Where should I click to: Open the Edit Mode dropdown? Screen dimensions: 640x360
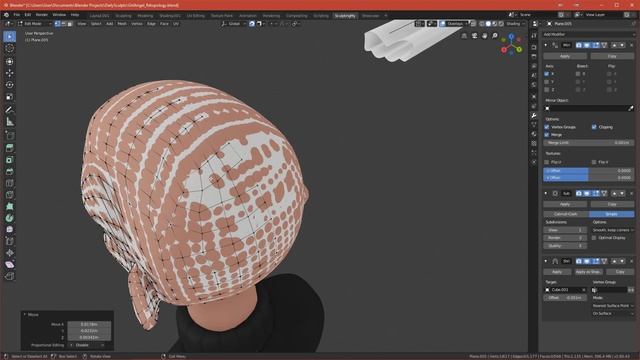[x=34, y=24]
